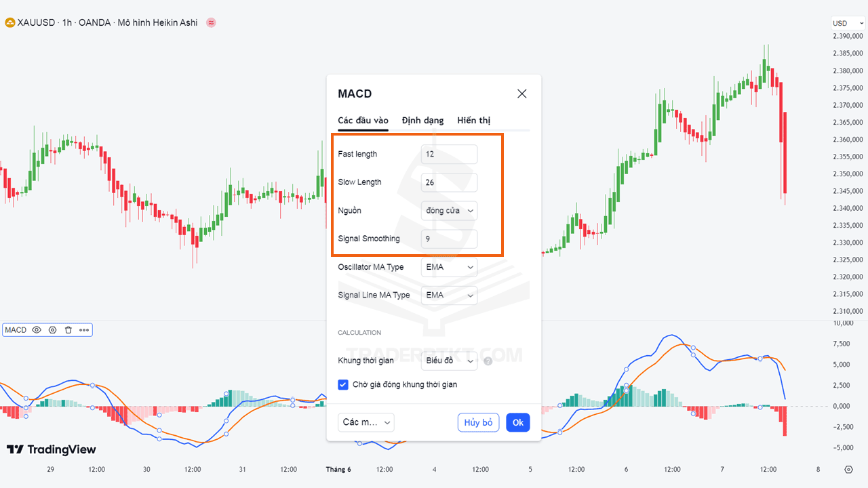Open Khung thời gian timeframe dropdown
Viewport: 868px width, 488px height.
click(x=449, y=361)
